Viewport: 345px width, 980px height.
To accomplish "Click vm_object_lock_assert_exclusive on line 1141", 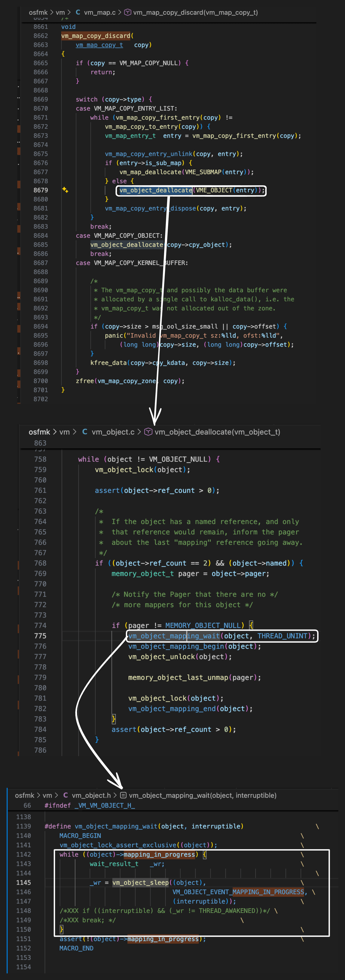I will click(118, 845).
